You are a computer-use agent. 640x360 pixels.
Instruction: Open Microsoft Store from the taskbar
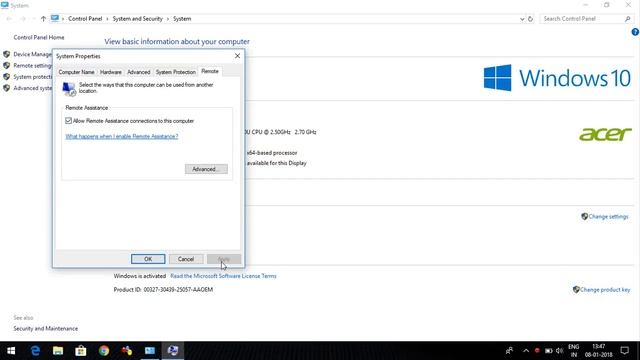pos(81,351)
